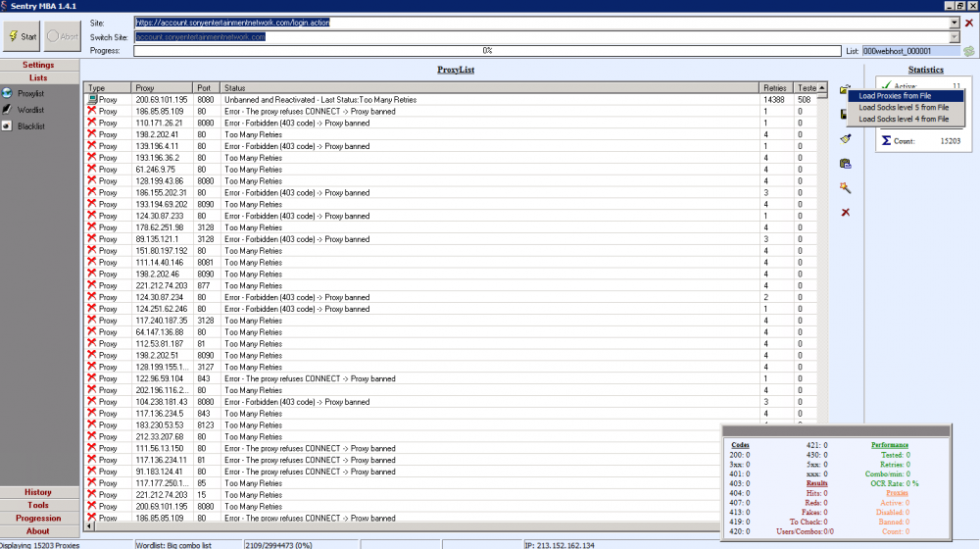Open the History sidebar section
Screen dimensions: 980x549
(x=39, y=492)
